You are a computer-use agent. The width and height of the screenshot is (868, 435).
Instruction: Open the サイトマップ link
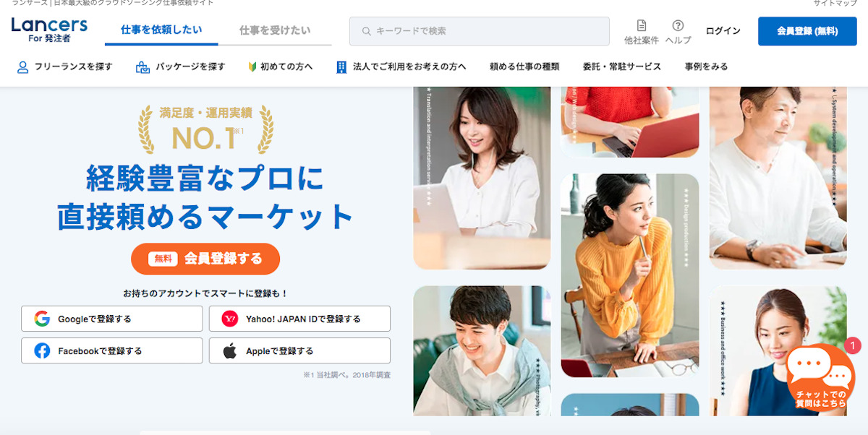click(835, 4)
